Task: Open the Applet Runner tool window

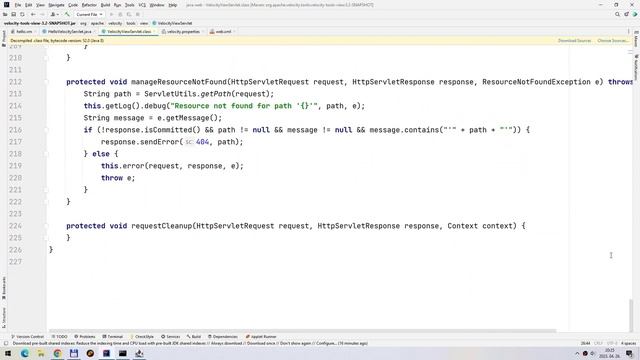Action: pos(261,337)
